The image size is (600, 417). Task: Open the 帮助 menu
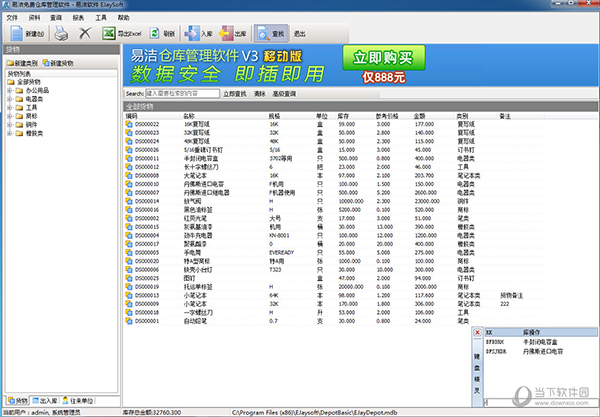124,18
